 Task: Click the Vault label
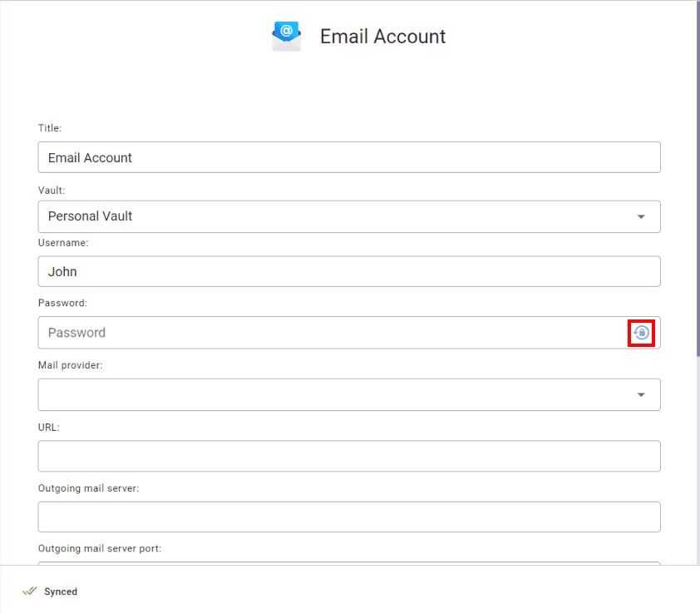(x=51, y=190)
